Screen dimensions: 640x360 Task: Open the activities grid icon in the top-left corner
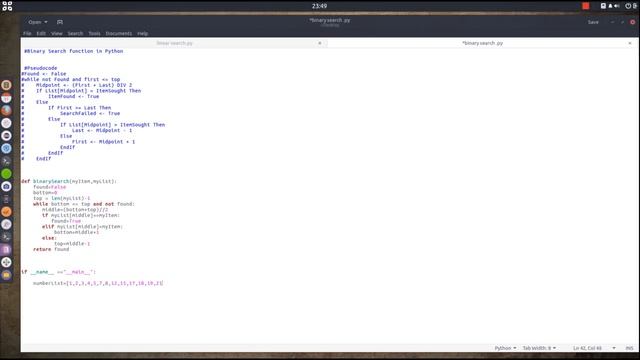click(7, 6)
